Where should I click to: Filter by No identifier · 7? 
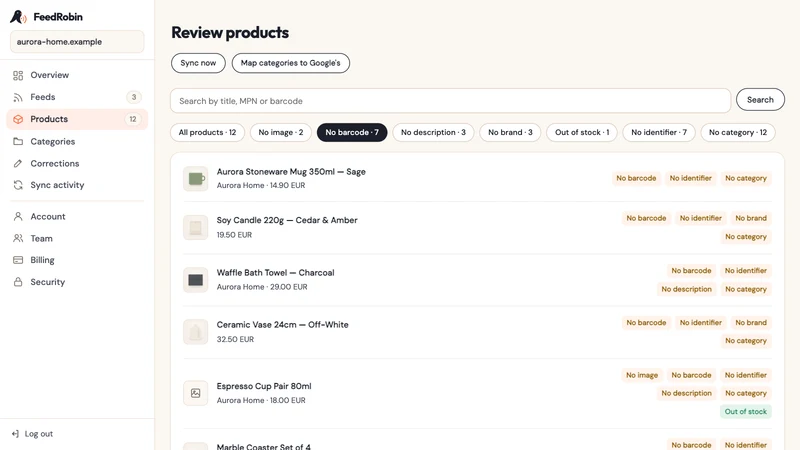pos(659,133)
